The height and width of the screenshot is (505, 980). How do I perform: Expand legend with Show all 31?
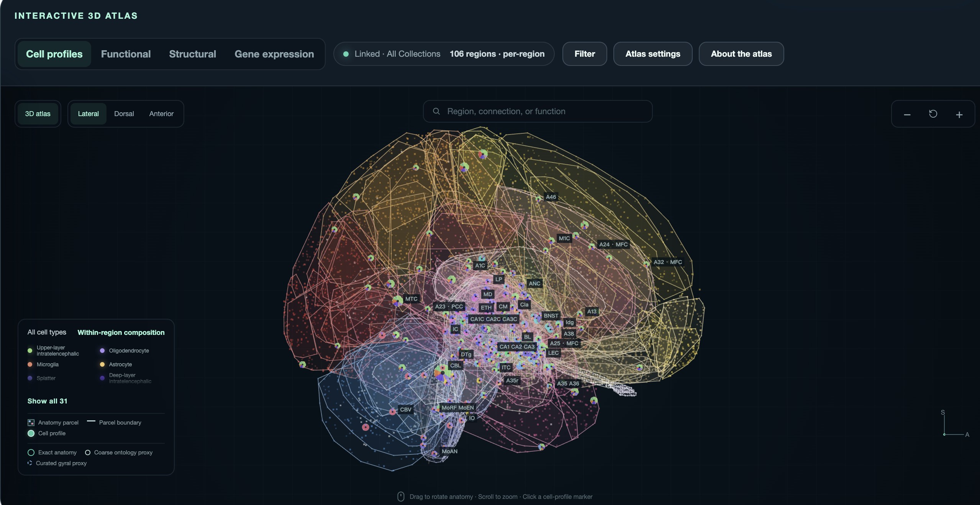[x=47, y=401]
